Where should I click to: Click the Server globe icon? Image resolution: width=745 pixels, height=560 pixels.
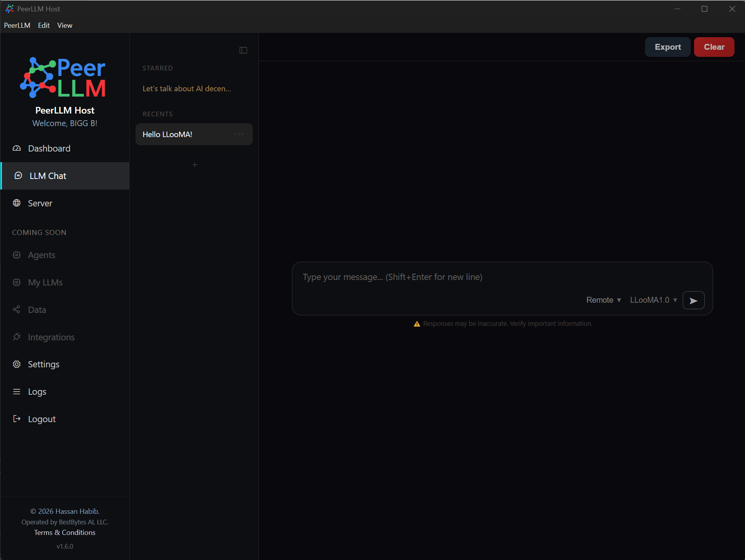pyautogui.click(x=16, y=203)
